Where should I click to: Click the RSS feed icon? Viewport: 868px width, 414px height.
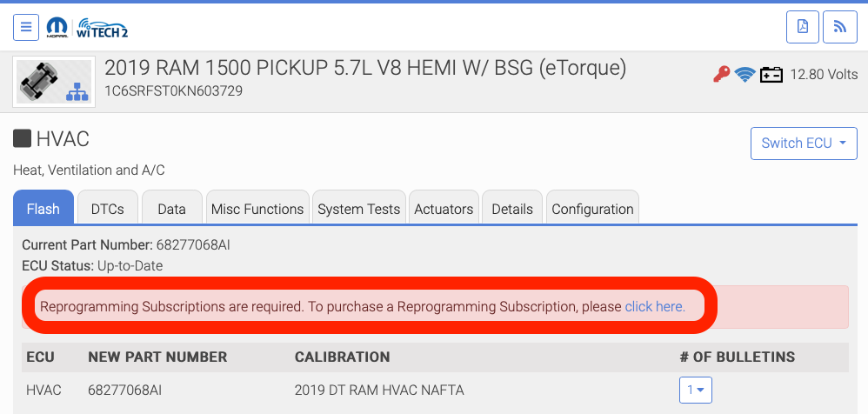(840, 26)
